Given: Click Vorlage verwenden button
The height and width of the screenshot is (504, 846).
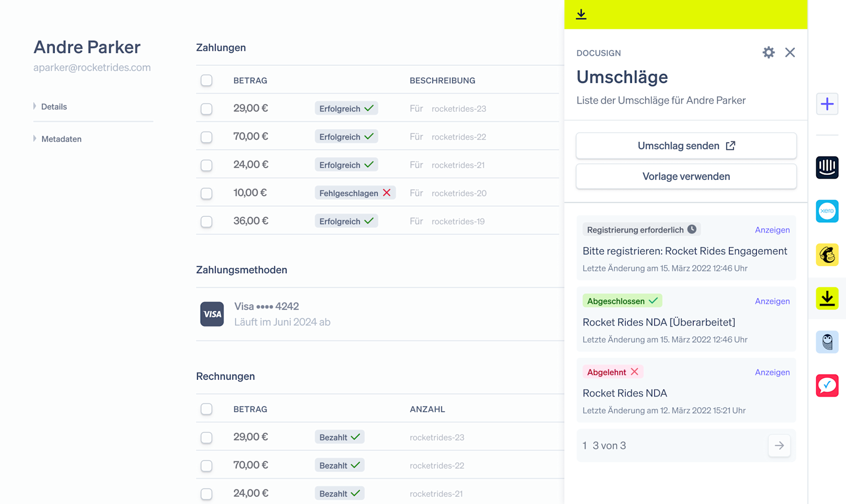Looking at the screenshot, I should click(686, 177).
